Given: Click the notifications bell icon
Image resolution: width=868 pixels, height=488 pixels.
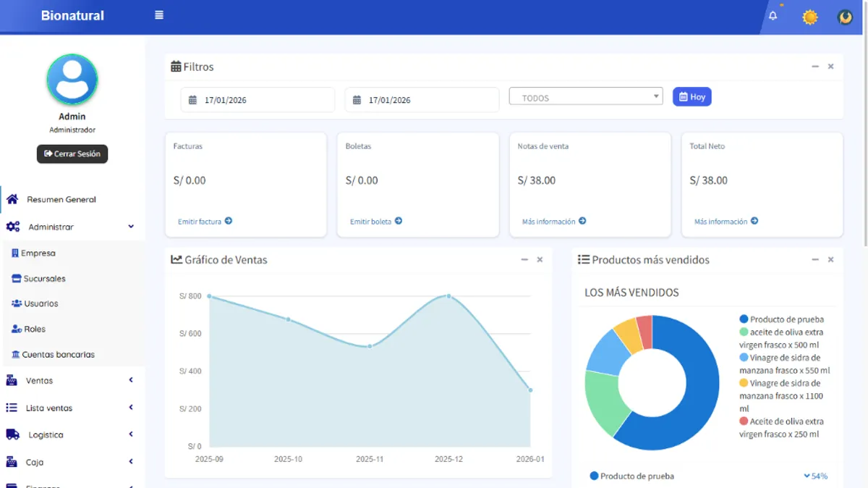Looking at the screenshot, I should coord(772,14).
